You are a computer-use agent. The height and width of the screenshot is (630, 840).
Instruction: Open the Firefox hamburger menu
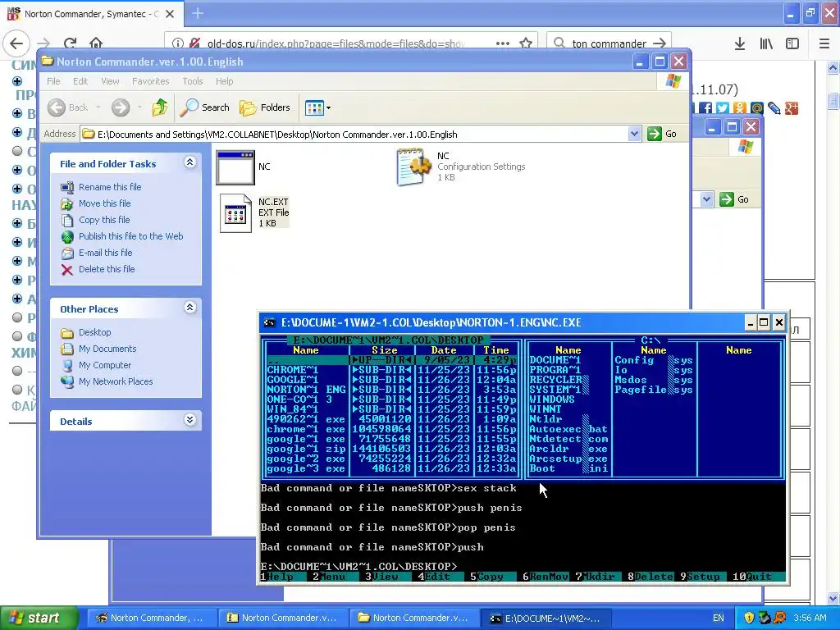point(824,43)
